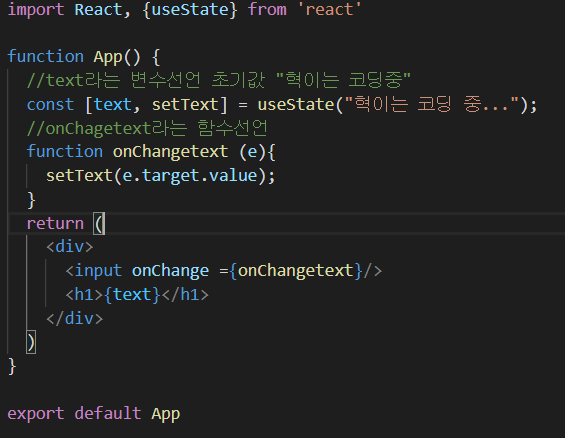Click 'e.target.value' in the setText call

pyautogui.click(x=190, y=176)
